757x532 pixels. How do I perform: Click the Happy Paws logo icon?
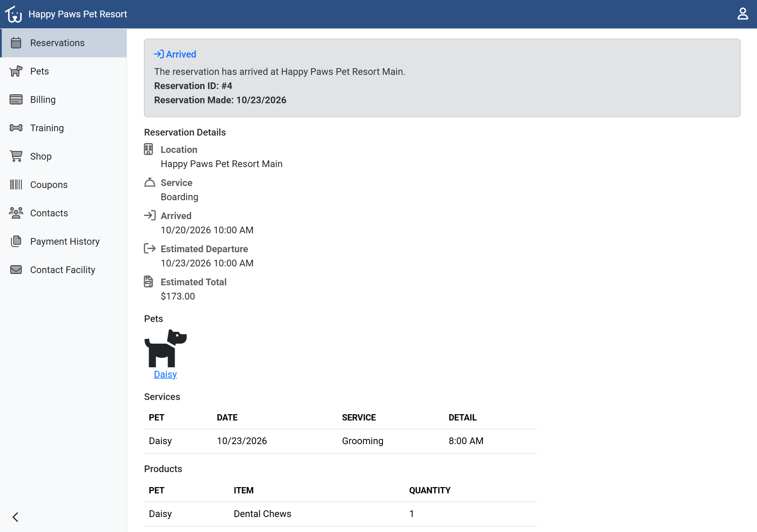[13, 14]
